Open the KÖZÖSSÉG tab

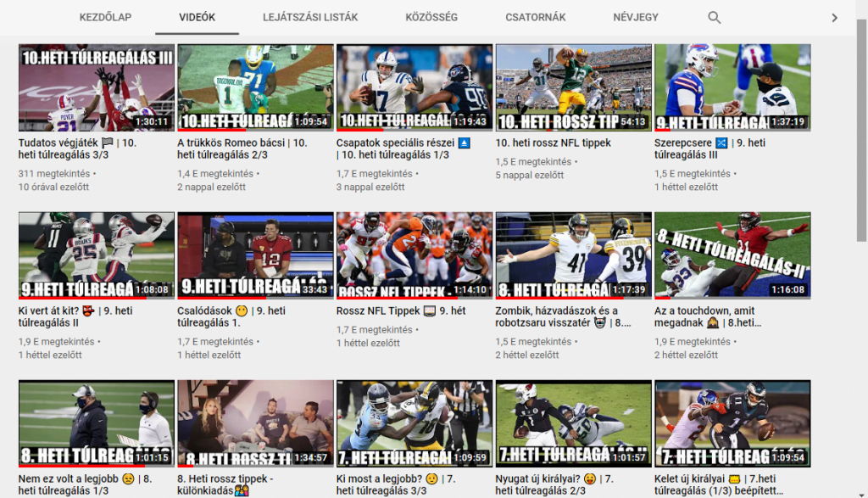click(431, 17)
